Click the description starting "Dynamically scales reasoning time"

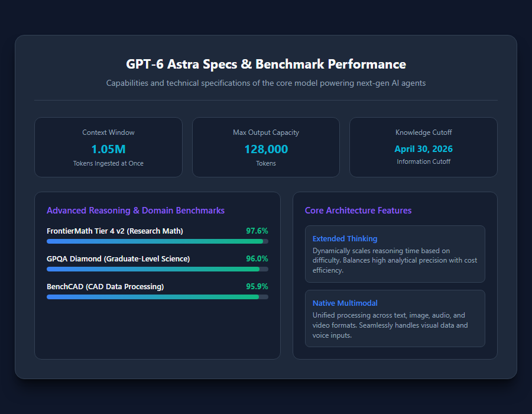[x=395, y=260]
